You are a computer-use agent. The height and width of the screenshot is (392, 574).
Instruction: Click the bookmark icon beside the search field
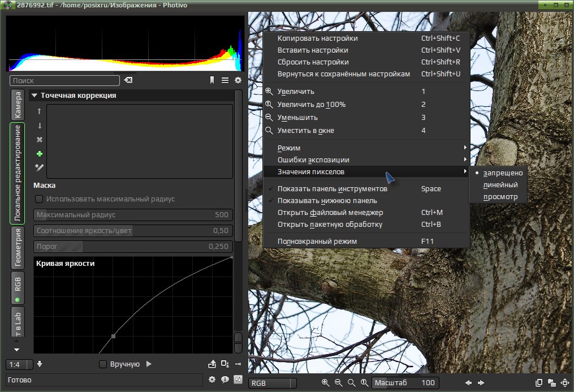tap(212, 80)
